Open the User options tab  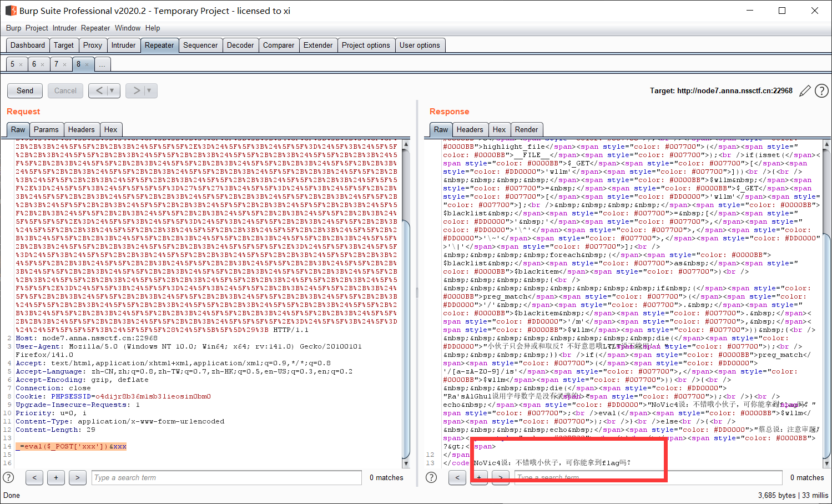pos(420,46)
